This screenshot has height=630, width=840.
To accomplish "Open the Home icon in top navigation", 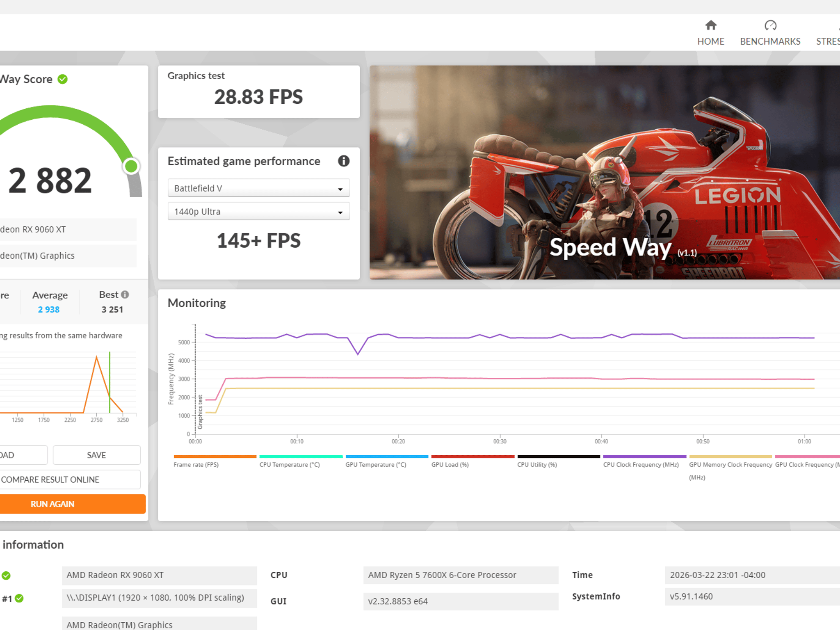I will [x=711, y=25].
